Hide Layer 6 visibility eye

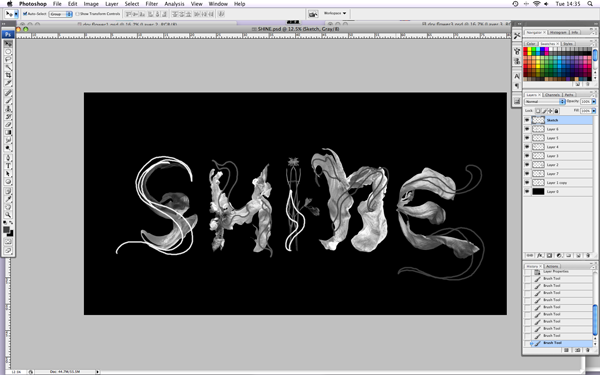point(527,129)
